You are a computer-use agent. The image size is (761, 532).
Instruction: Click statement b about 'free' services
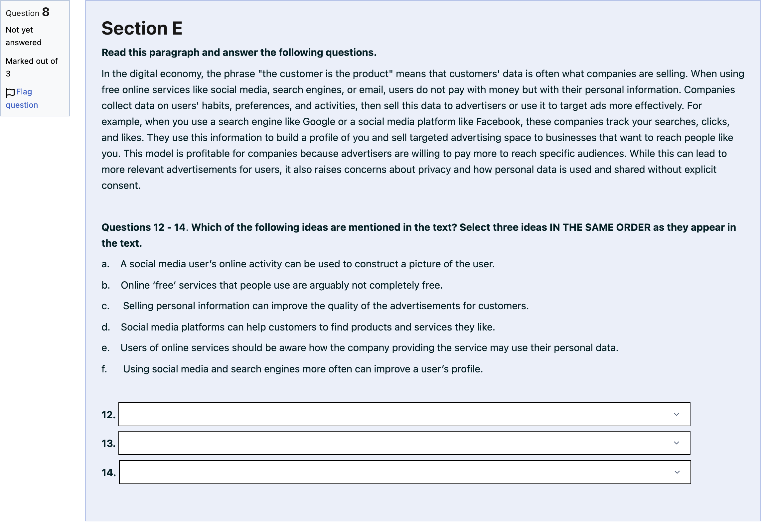(x=272, y=285)
